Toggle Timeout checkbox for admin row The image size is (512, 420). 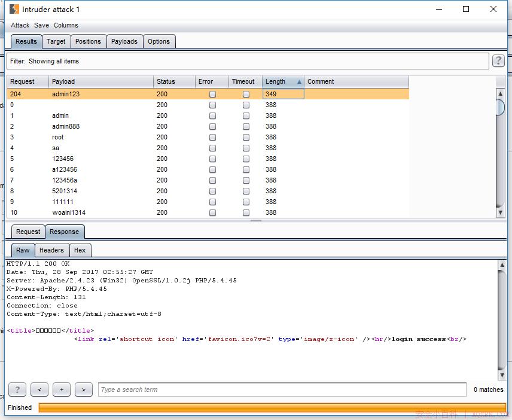click(246, 115)
